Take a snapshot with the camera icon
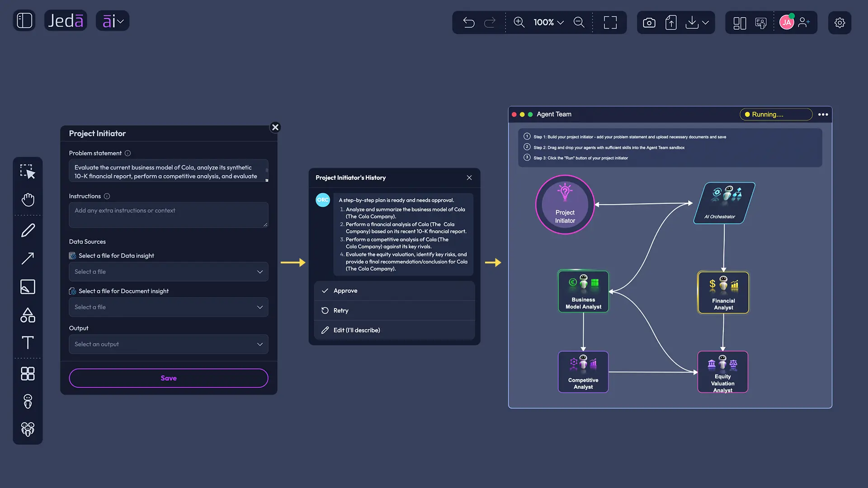Viewport: 868px width, 488px height. 649,23
